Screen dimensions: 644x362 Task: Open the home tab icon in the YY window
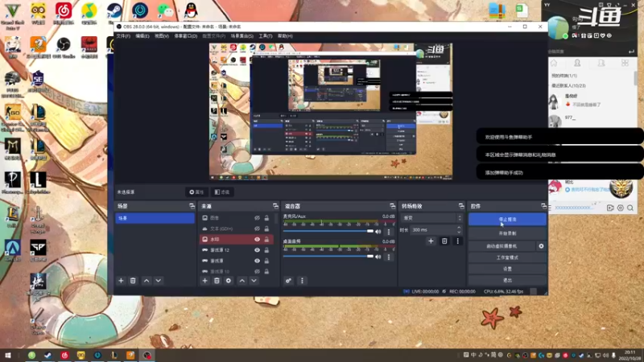(554, 63)
